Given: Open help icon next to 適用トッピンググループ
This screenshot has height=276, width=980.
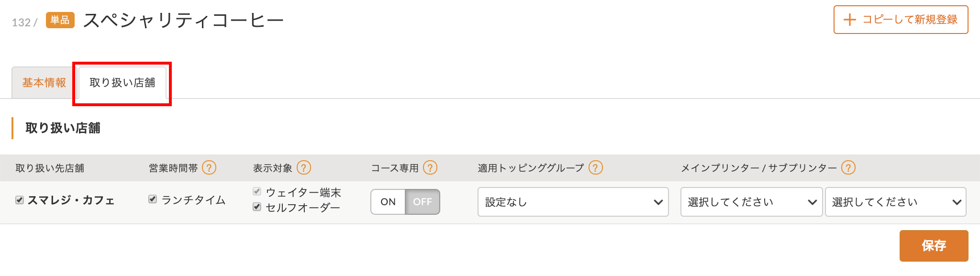Looking at the screenshot, I should pyautogui.click(x=596, y=167).
